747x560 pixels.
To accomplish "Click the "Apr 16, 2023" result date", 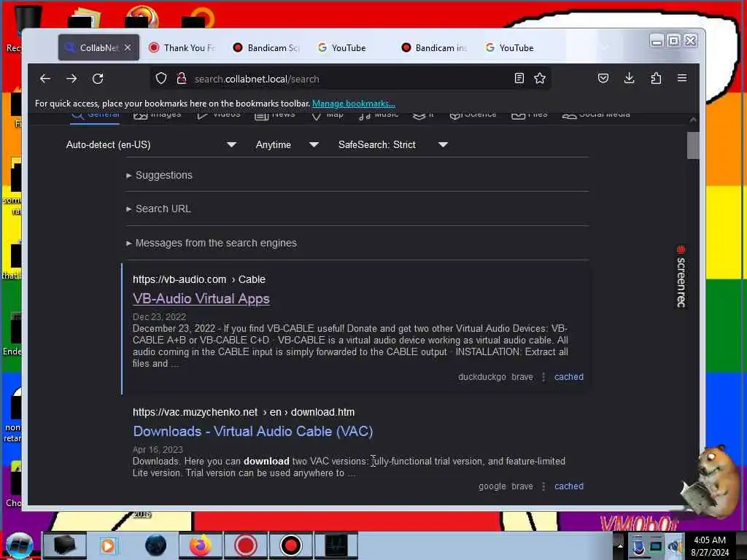I will coord(158,450).
